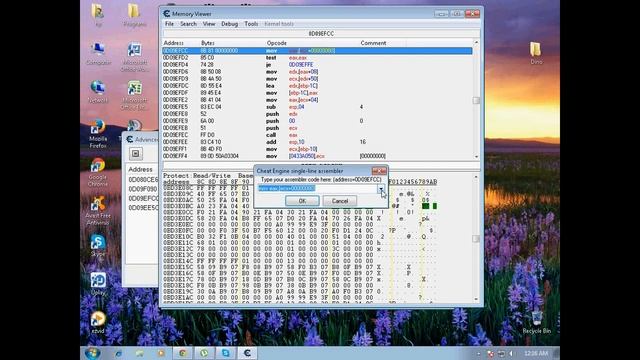The width and height of the screenshot is (640, 360).
Task: Open the Search menu in Memory Viewer
Action: tap(188, 24)
